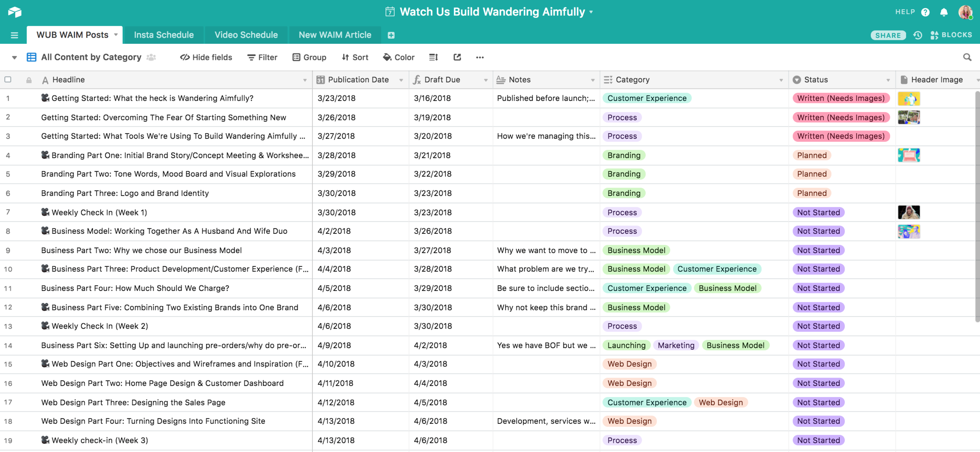Image resolution: width=980 pixels, height=452 pixels.
Task: Click note 'Published before launch;...'
Action: [546, 98]
